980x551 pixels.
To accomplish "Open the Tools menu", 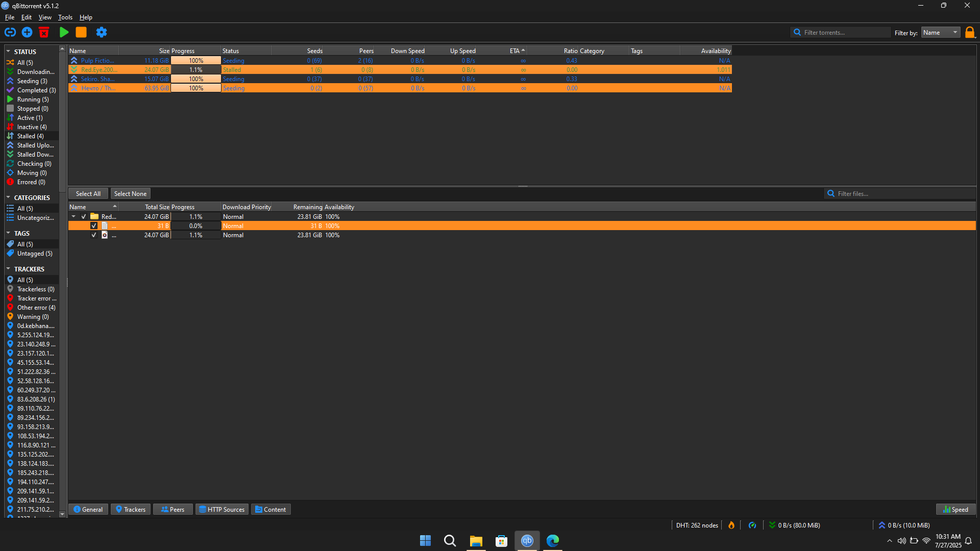I will pyautogui.click(x=65, y=17).
